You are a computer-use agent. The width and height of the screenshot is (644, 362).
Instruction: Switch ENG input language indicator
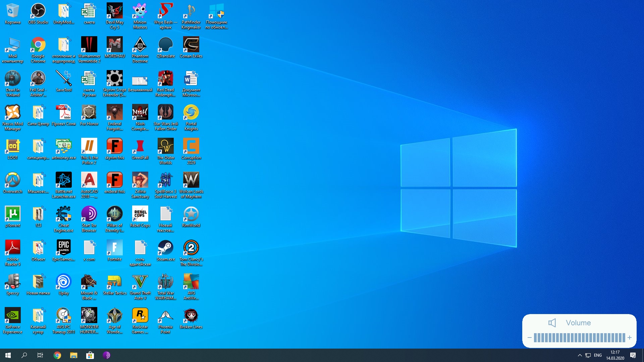(x=598, y=355)
